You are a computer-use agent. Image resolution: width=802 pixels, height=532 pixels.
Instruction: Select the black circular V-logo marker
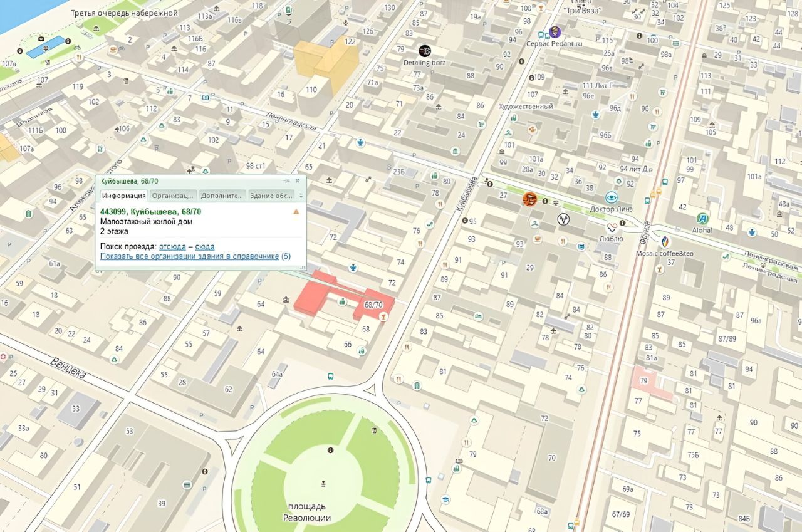point(563,219)
